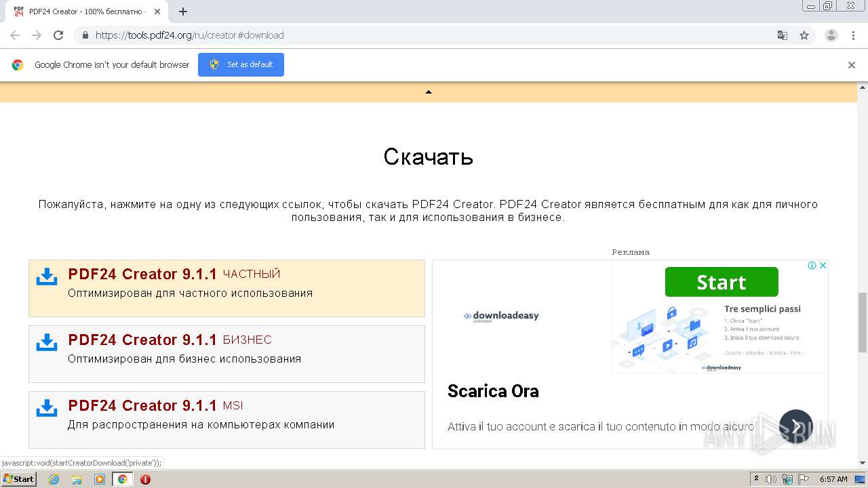Open a new tab with plus button
This screenshot has height=488, width=868.
coord(183,12)
